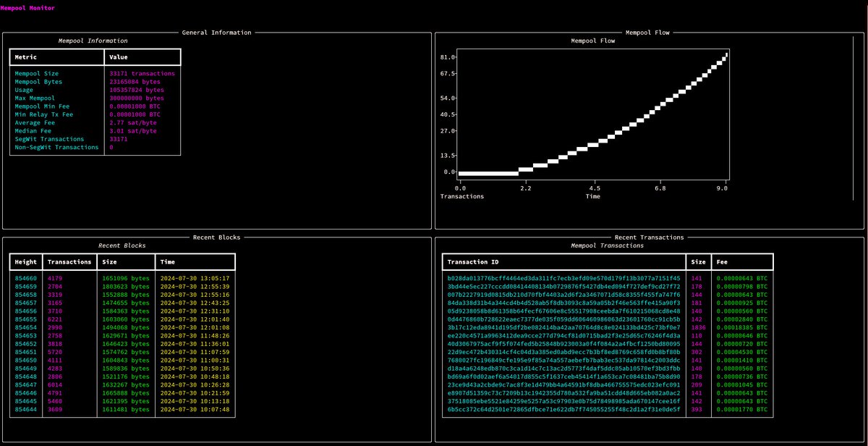Click the Height column header
Image resolution: width=868 pixels, height=446 pixels.
(x=26, y=262)
